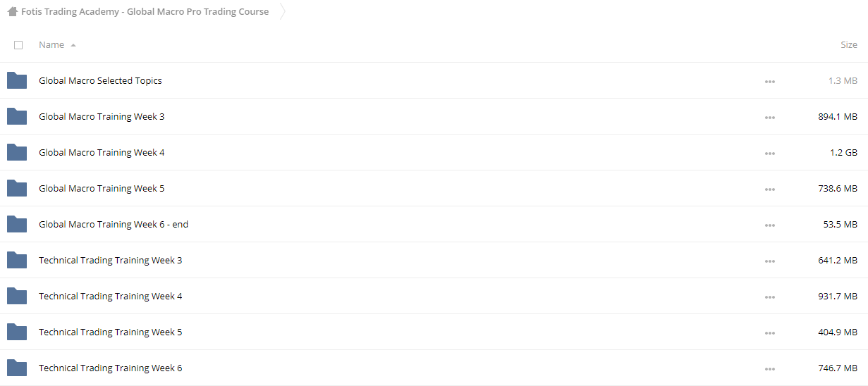Image resolution: width=868 pixels, height=386 pixels.
Task: Click the folder icon for Technical Trading Training Week 3
Action: (x=17, y=260)
